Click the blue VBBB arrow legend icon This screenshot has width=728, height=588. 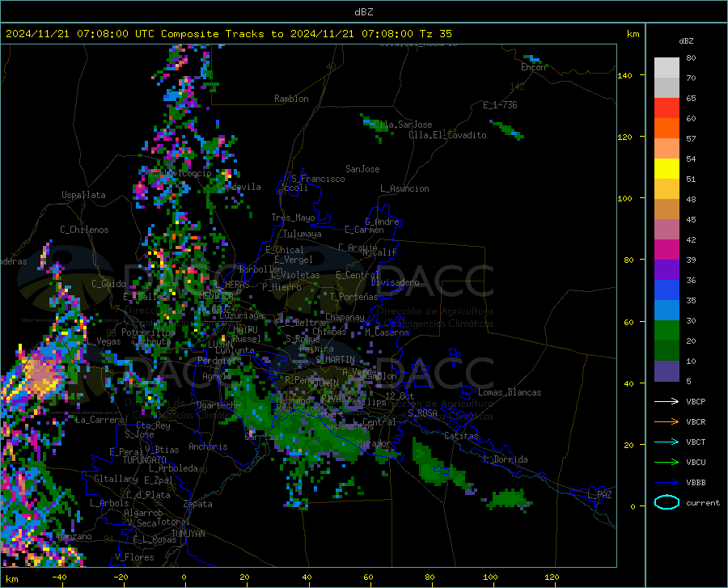pyautogui.click(x=667, y=483)
